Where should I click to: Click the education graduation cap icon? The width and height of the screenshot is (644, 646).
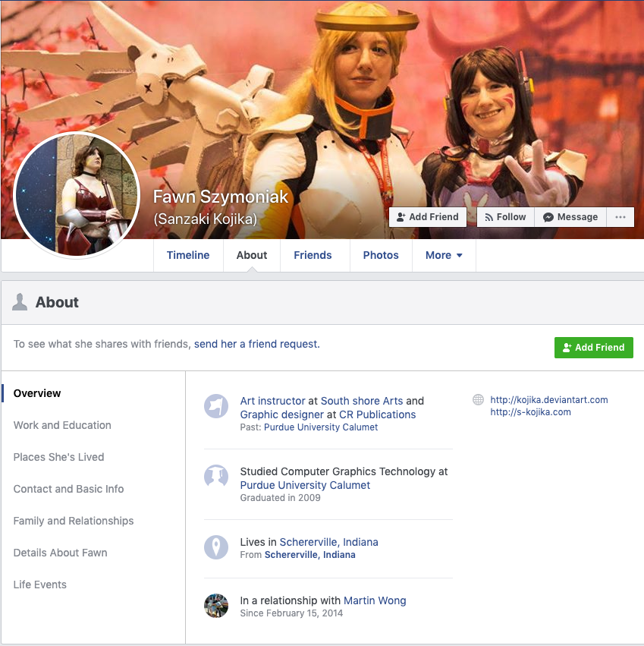tap(216, 477)
